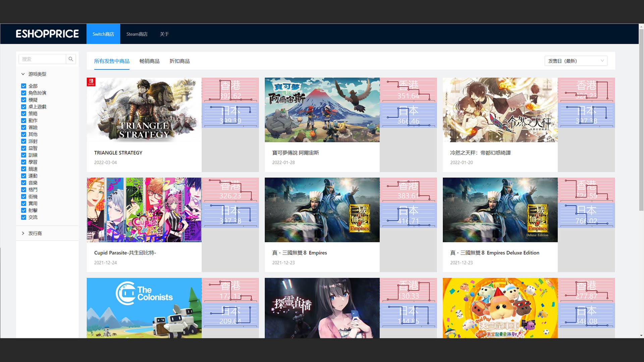Viewport: 644px width, 362px height.
Task: Uncheck the 實用 checkbox
Action: (x=23, y=203)
